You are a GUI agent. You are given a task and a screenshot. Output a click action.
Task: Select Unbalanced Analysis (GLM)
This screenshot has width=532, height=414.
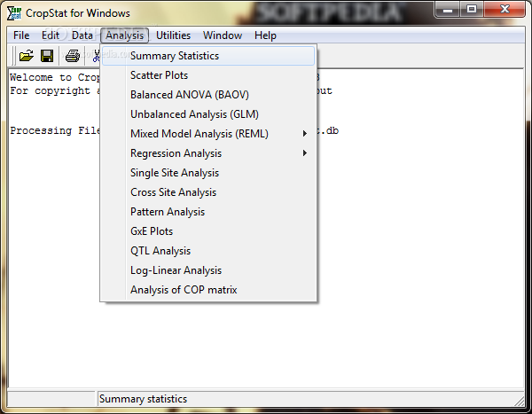(x=208, y=114)
